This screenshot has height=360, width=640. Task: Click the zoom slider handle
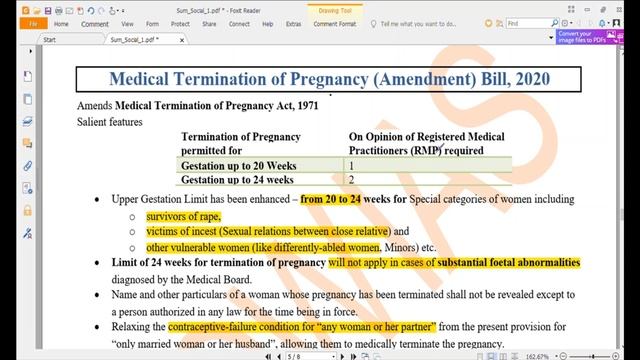coord(593,357)
